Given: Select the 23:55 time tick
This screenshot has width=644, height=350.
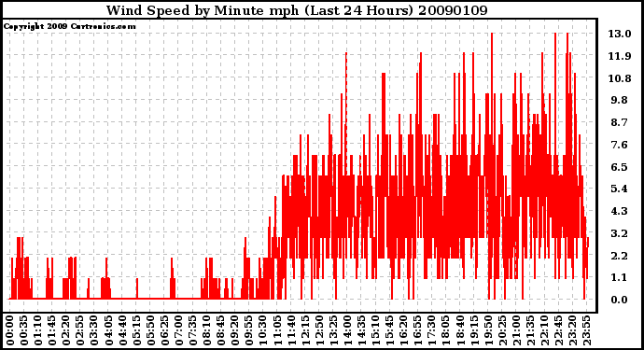Looking at the screenshot, I should (586, 330).
